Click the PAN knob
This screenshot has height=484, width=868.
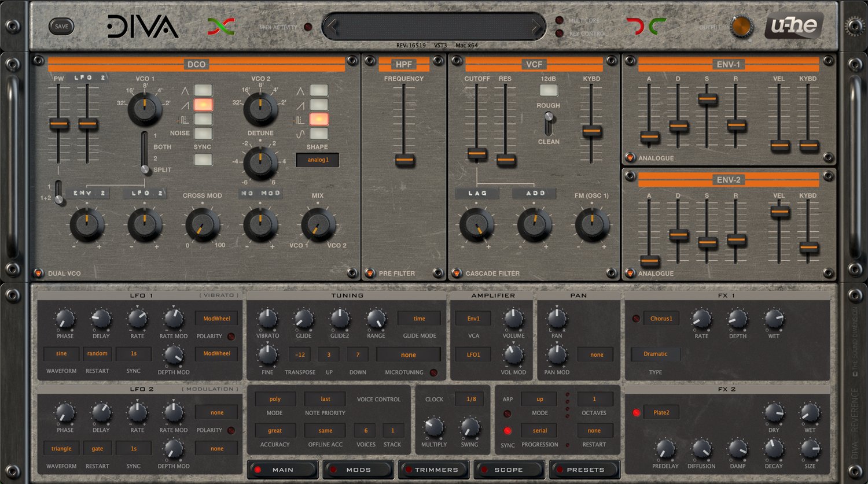557,319
